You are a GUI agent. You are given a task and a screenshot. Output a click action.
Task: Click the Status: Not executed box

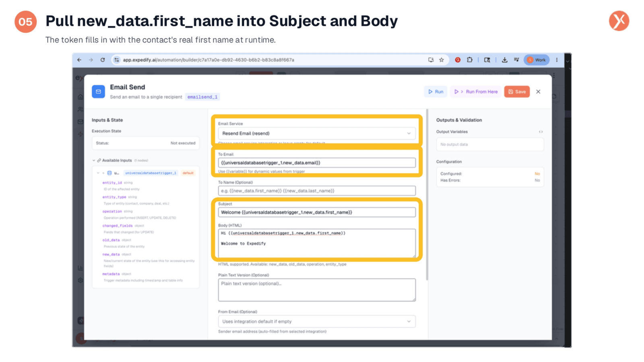pyautogui.click(x=146, y=143)
